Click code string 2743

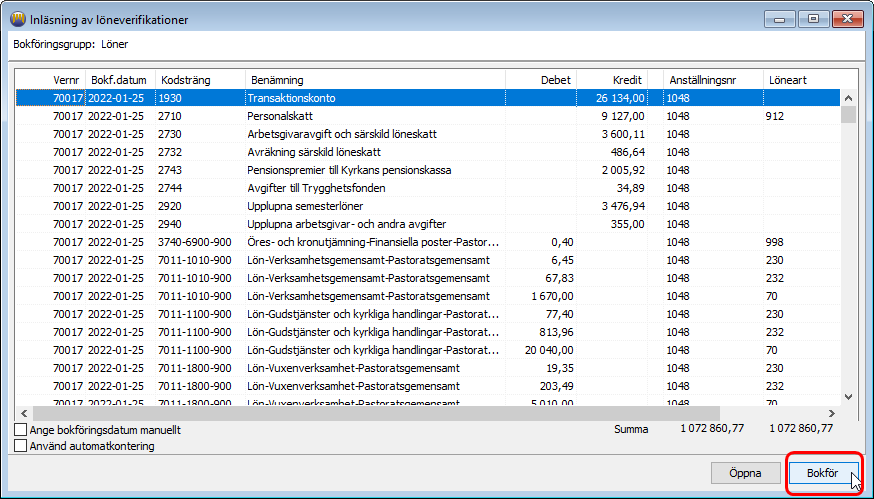pyautogui.click(x=169, y=170)
